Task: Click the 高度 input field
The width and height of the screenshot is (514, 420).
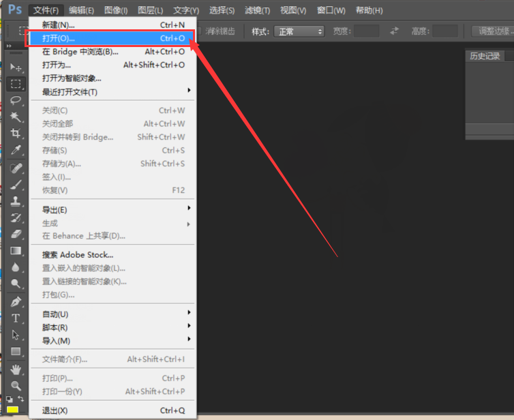Action: tap(445, 31)
